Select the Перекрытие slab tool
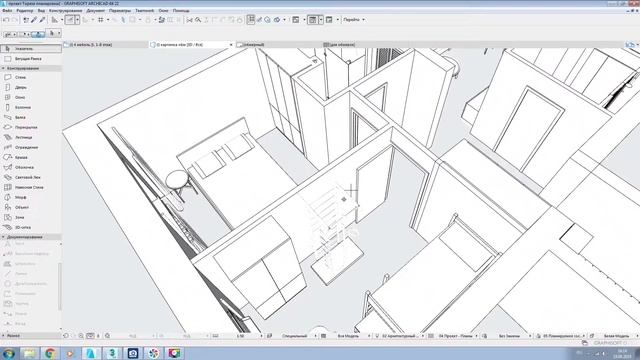 point(31,127)
